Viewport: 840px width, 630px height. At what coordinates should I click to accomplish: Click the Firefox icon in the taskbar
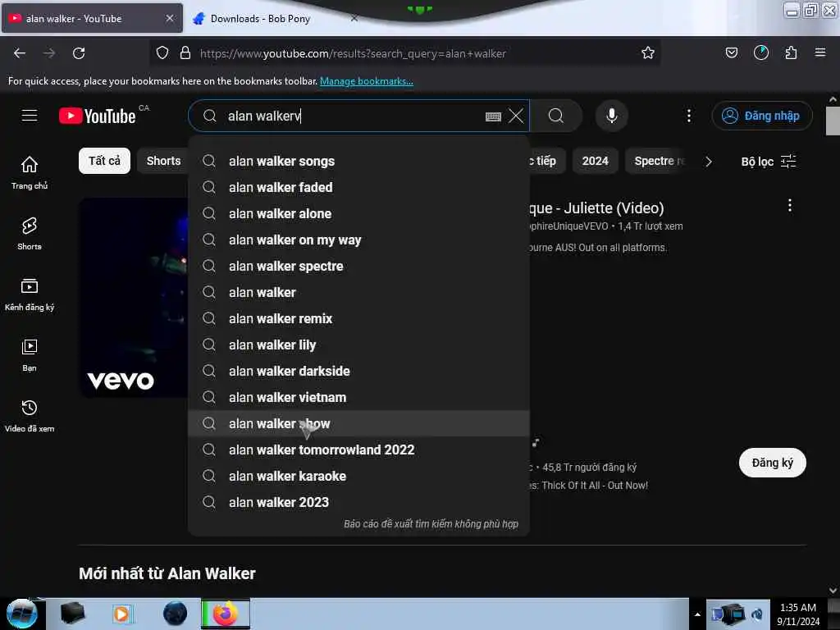click(226, 614)
